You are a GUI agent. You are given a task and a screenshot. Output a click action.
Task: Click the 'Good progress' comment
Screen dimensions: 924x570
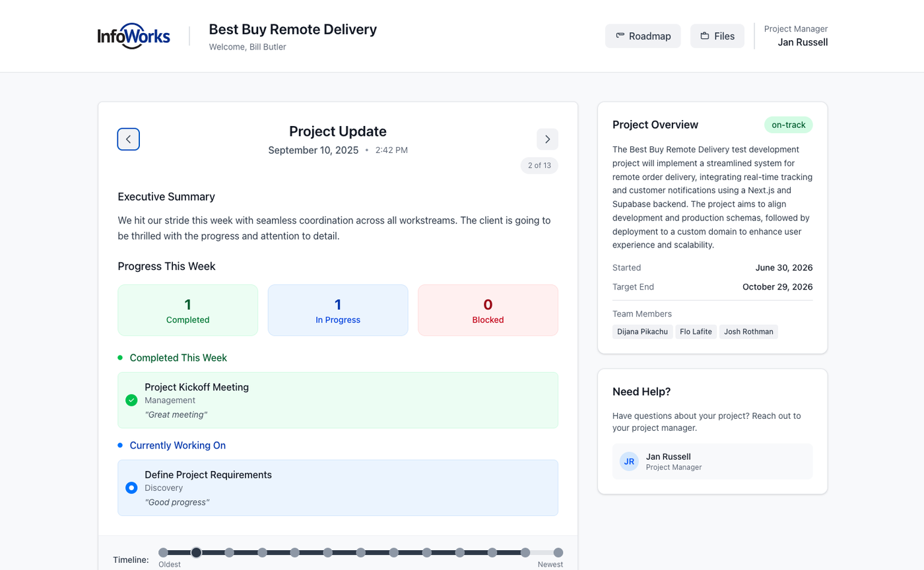click(177, 502)
